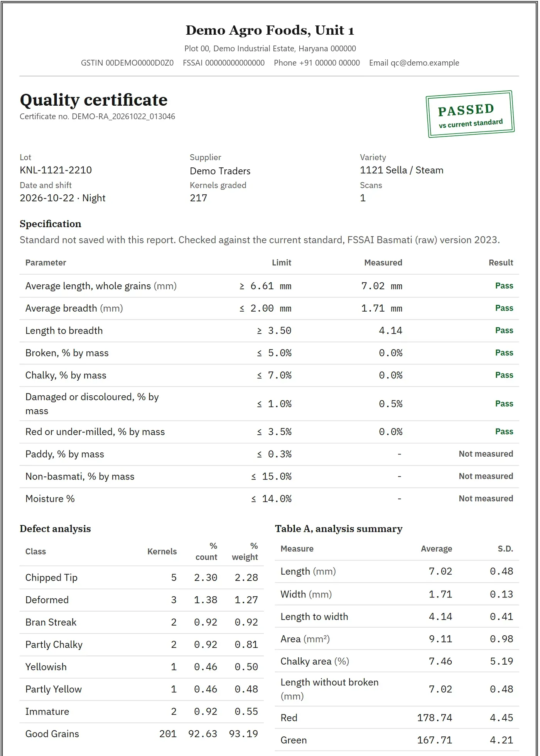Click the "Demo Agro Foods, Unit 1" title
This screenshot has height=756, width=540.
270,30
